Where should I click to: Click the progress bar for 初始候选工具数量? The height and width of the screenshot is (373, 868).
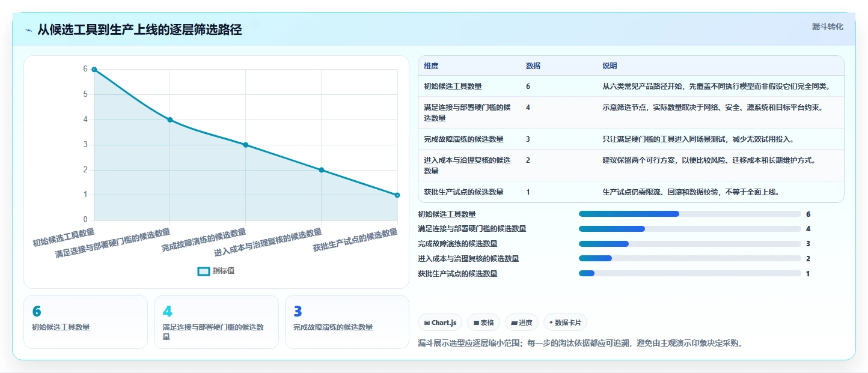coord(690,214)
